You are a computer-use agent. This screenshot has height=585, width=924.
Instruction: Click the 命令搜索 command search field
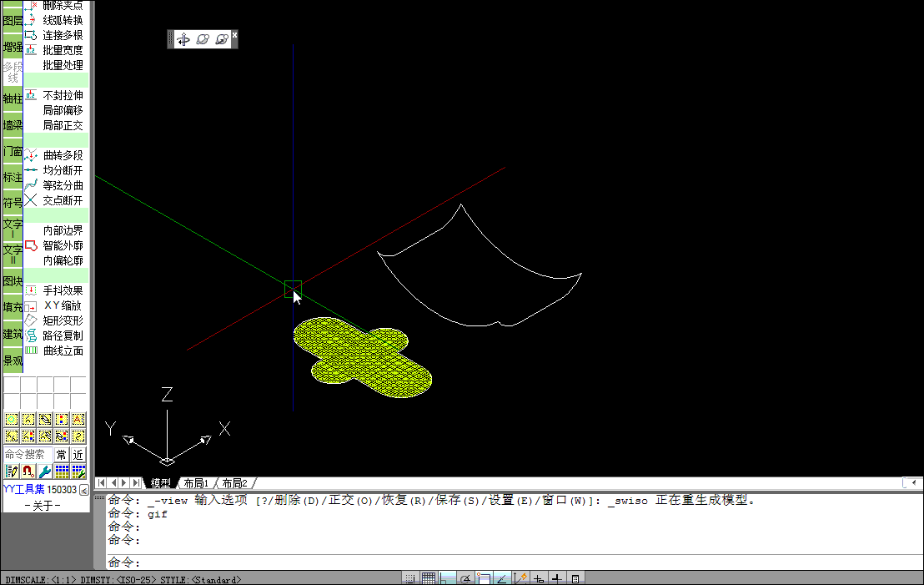(x=27, y=454)
